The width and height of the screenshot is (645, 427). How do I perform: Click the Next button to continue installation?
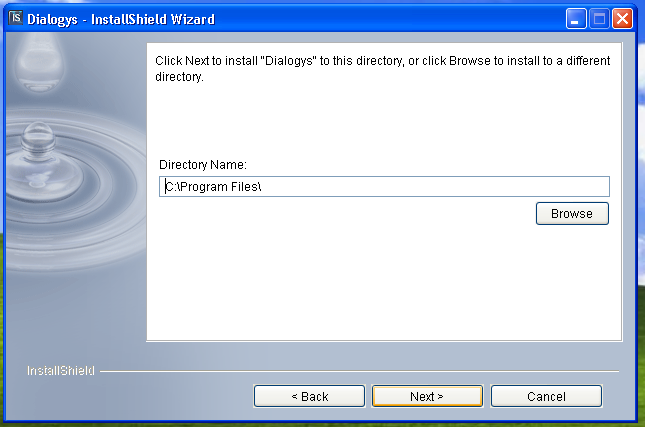427,396
